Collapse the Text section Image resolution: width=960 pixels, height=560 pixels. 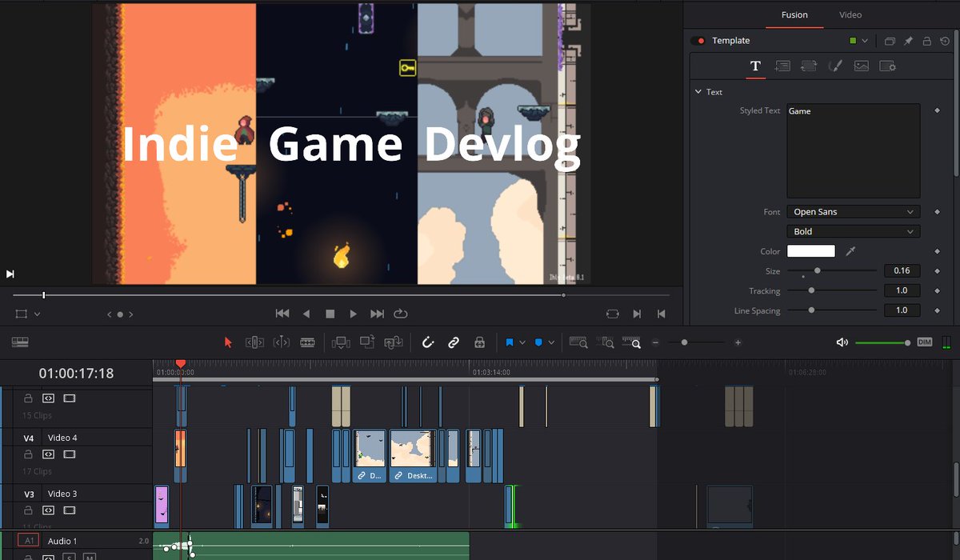point(698,92)
